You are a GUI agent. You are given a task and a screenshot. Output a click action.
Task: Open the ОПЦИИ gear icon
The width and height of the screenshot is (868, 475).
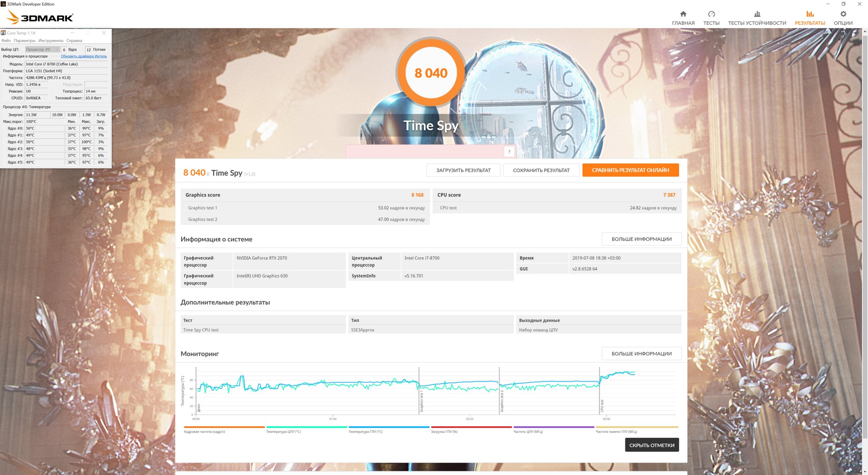[843, 14]
